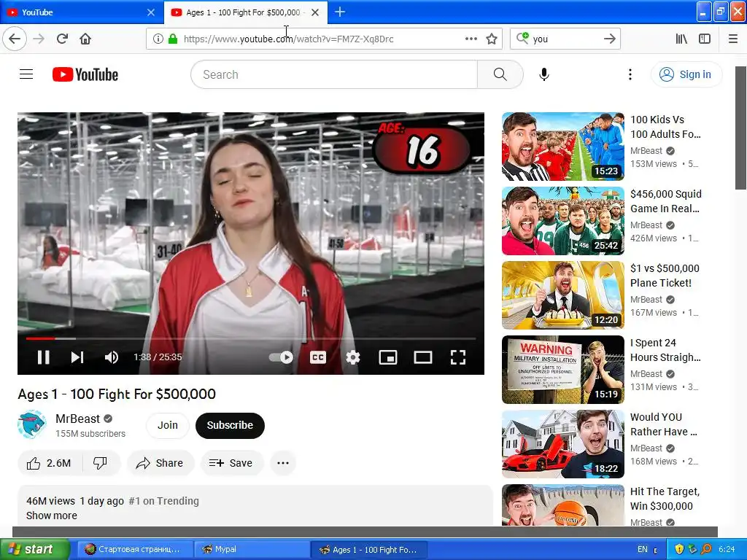
Task: Focus the YouTube Search box
Action: coord(334,74)
